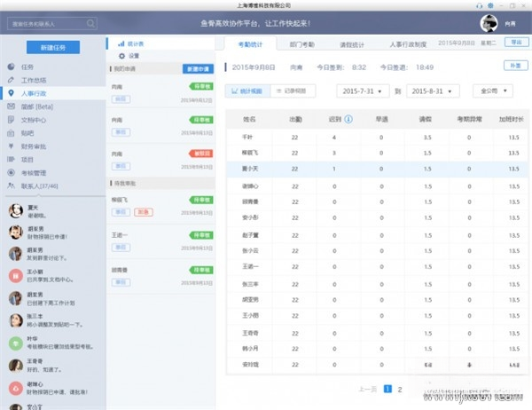532x410 pixels.
Task: Click the search magnifier icon
Action: tap(90, 23)
